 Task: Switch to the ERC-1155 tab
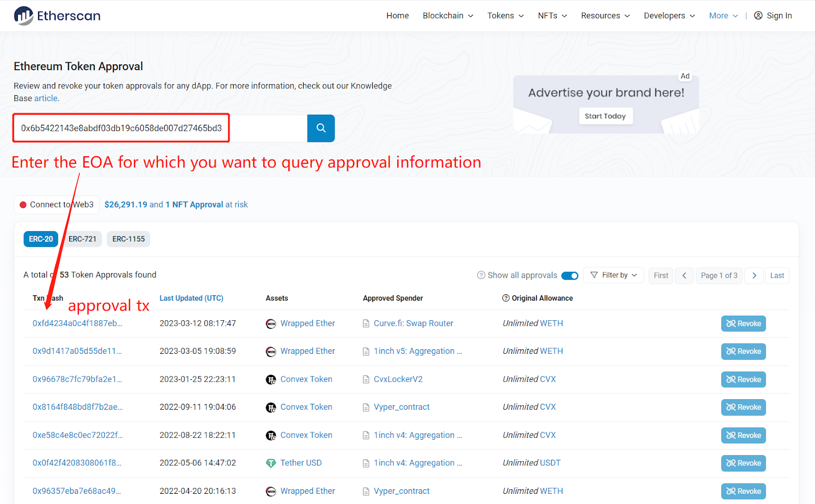(128, 239)
